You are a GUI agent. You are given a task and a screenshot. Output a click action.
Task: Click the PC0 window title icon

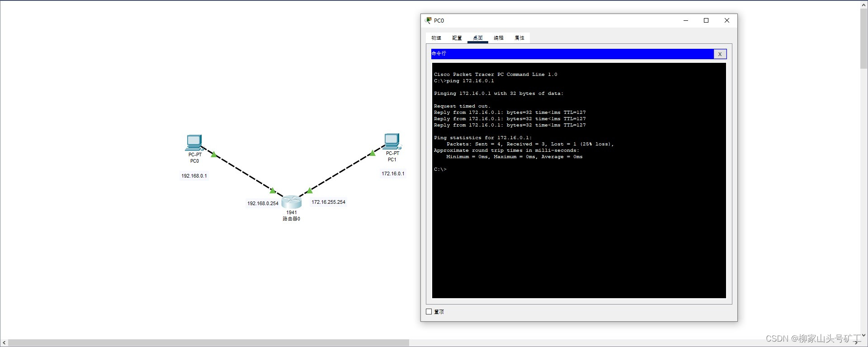pyautogui.click(x=429, y=20)
